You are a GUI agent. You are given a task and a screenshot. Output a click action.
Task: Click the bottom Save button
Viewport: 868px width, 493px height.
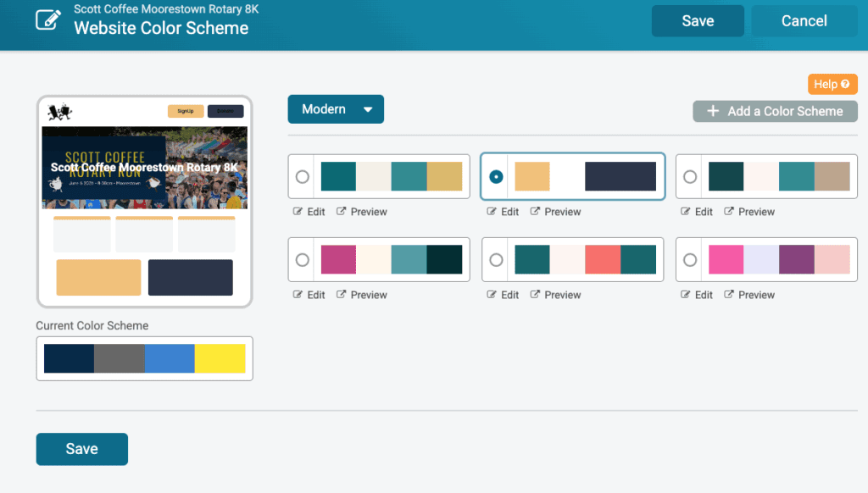pyautogui.click(x=81, y=449)
